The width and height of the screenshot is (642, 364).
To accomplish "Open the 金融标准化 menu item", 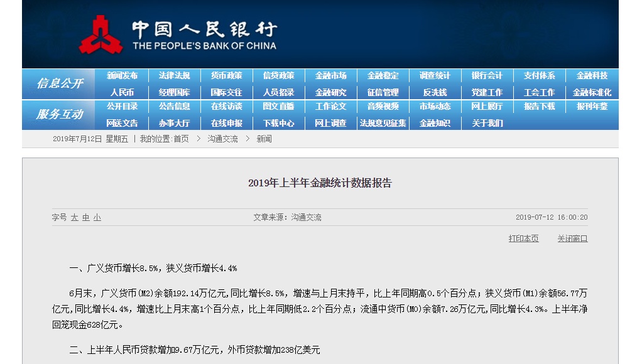I will coord(592,92).
